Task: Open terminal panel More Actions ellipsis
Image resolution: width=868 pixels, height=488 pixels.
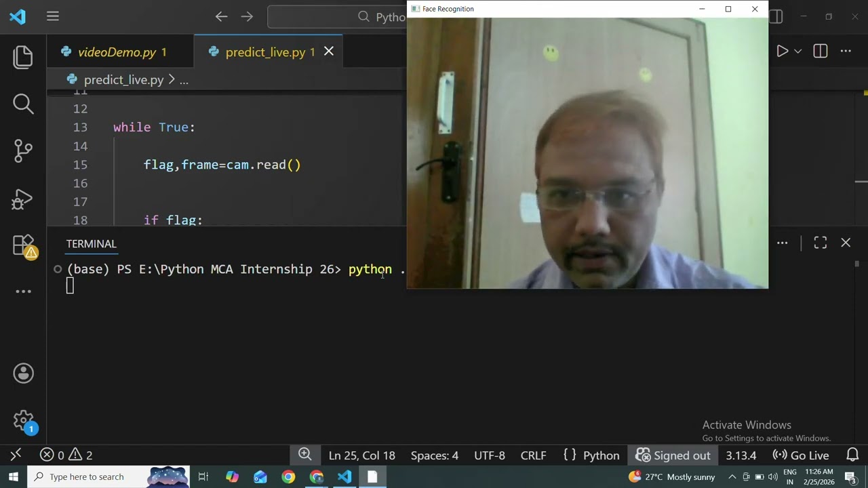Action: click(782, 243)
